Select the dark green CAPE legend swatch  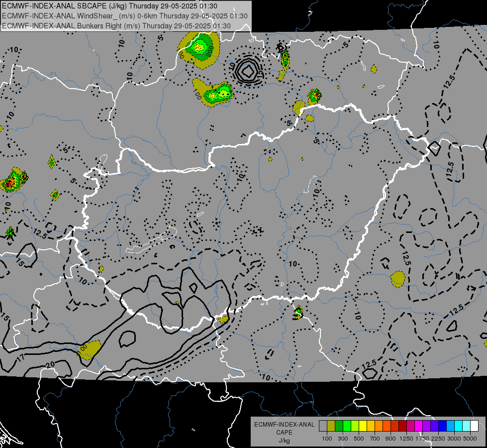339,426
